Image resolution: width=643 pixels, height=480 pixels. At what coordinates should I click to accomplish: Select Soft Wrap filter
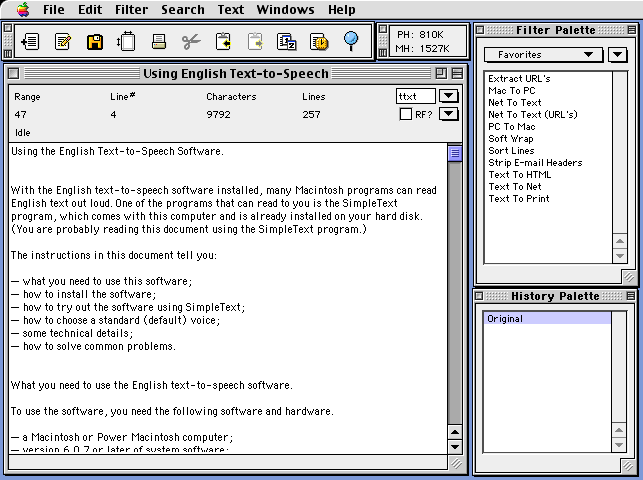[548, 139]
